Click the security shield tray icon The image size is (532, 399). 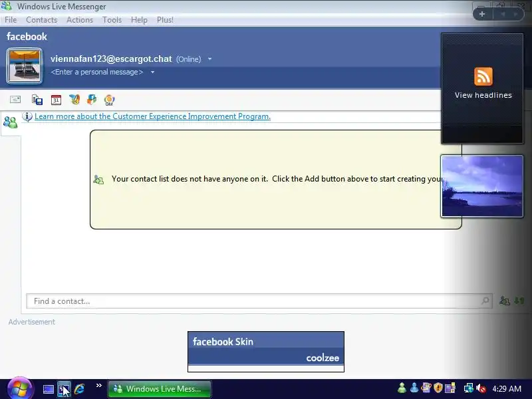(x=438, y=388)
